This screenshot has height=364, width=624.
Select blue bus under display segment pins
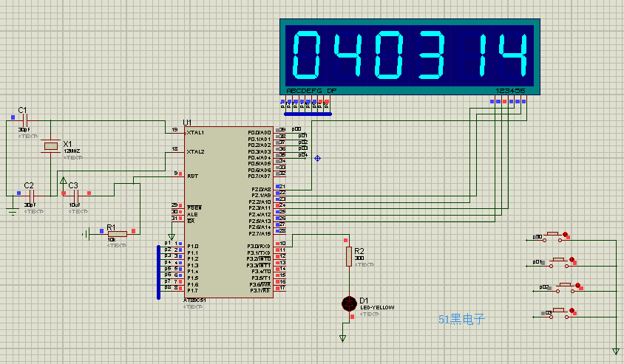tap(308, 114)
